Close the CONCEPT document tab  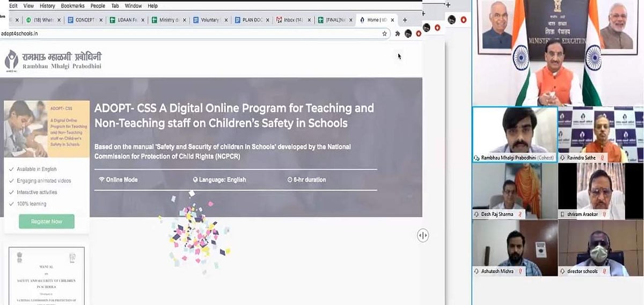tap(101, 20)
